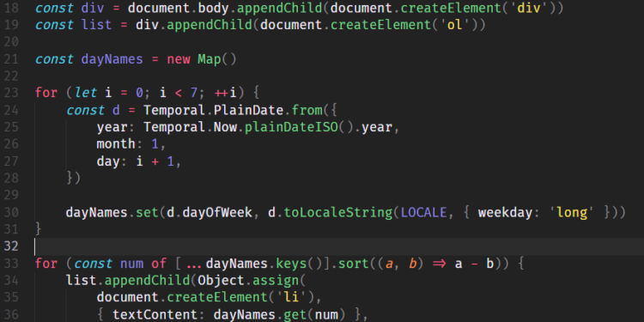The width and height of the screenshot is (644, 322).
Task: Place cursor on 'dayNames' variable declaration
Action: tap(112, 59)
